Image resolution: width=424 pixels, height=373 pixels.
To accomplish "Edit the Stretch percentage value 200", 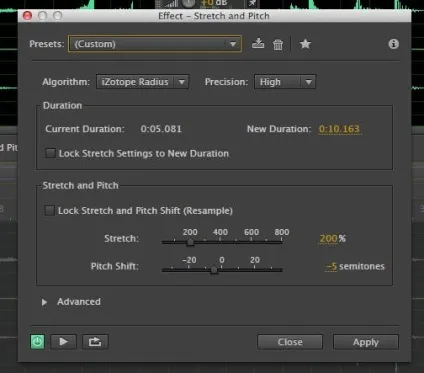I will [328, 238].
